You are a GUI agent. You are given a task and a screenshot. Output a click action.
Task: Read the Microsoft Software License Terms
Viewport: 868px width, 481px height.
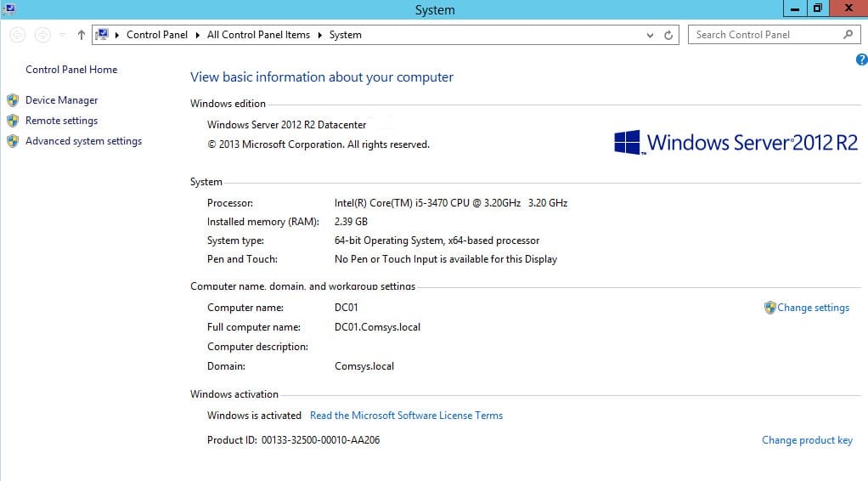point(406,416)
